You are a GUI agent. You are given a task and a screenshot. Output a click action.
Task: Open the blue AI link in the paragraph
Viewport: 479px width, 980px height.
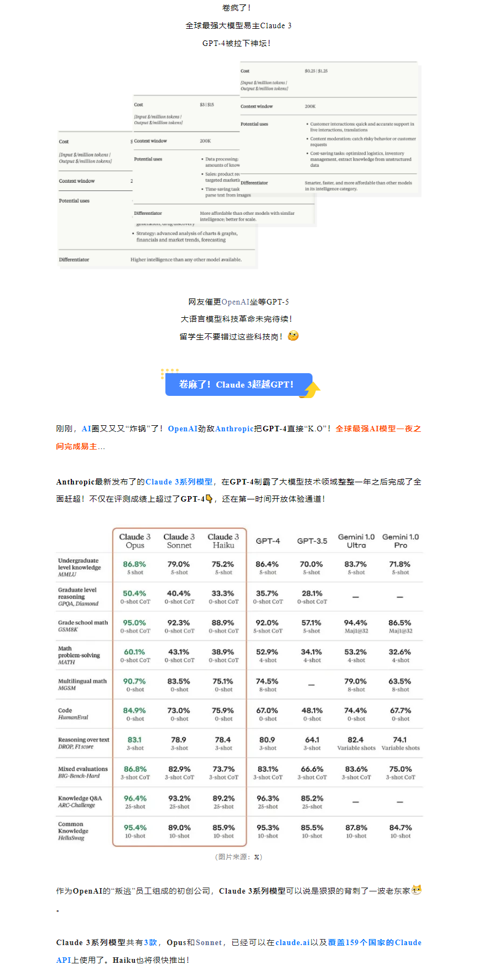point(86,429)
